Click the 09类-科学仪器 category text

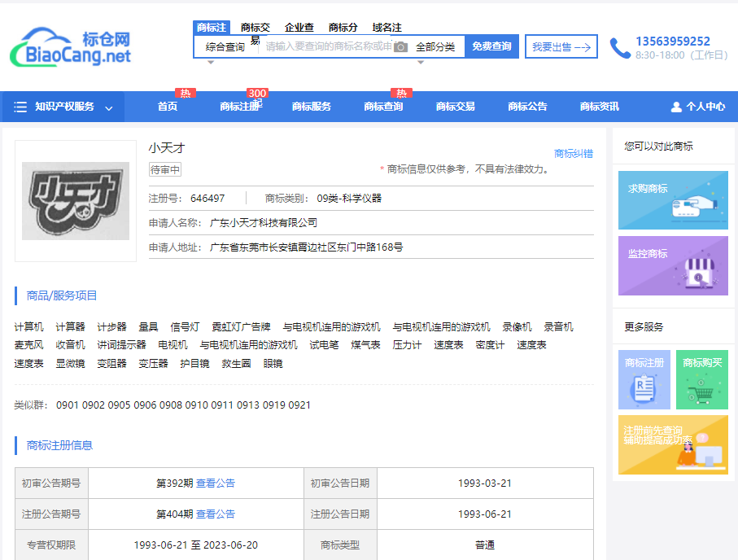tap(349, 199)
